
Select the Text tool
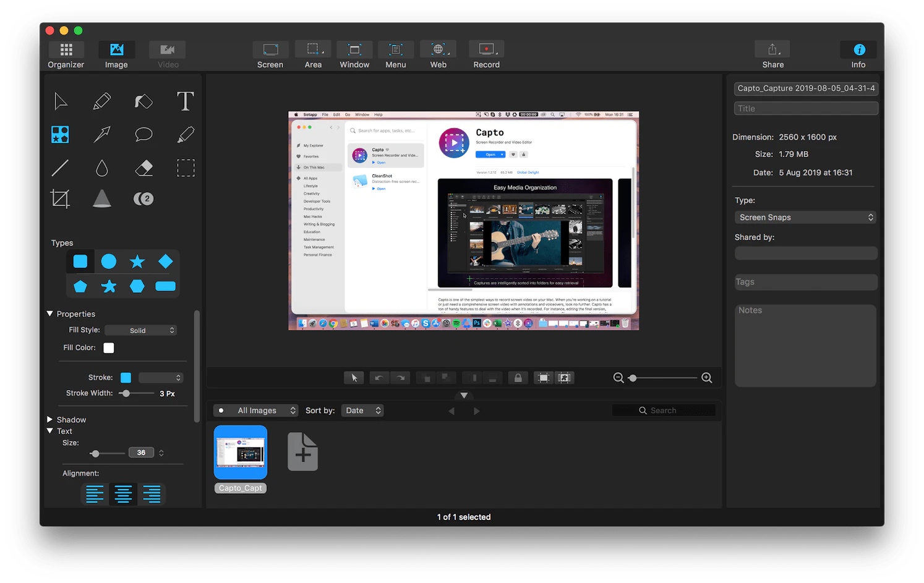(x=185, y=101)
